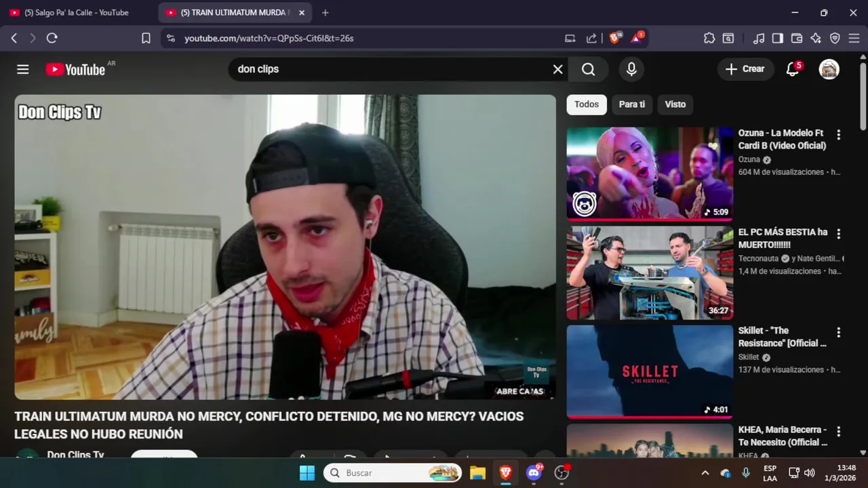The image size is (868, 488).
Task: Open browser extensions puzzle icon
Action: 709,38
